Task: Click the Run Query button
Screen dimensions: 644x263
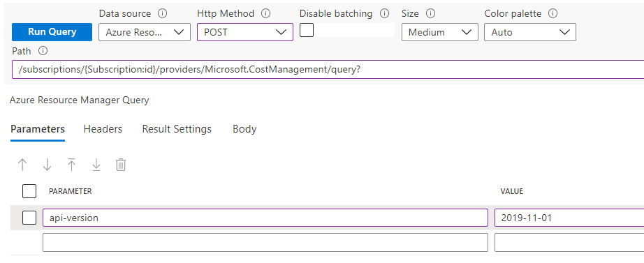Action: (52, 32)
